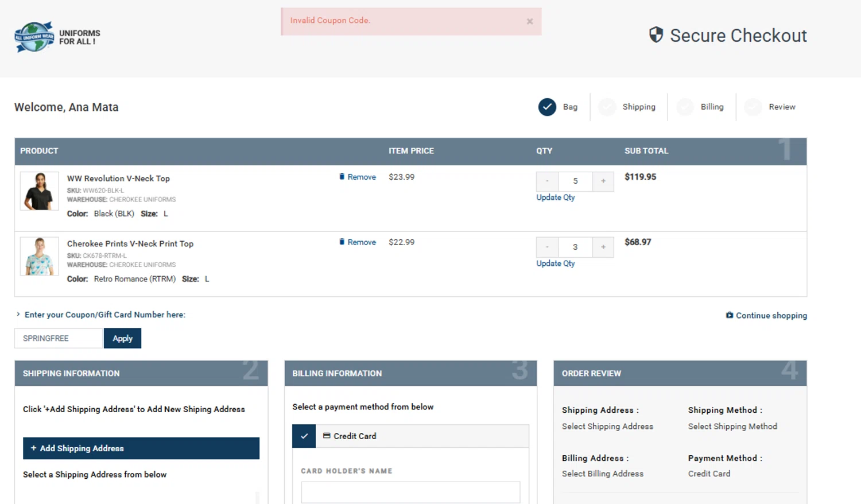Click the Shipping Information panel header
Screen dimensions: 861x504
tap(141, 373)
